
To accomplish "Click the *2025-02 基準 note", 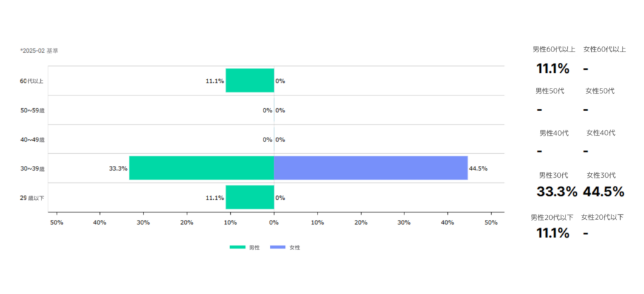I will point(39,50).
